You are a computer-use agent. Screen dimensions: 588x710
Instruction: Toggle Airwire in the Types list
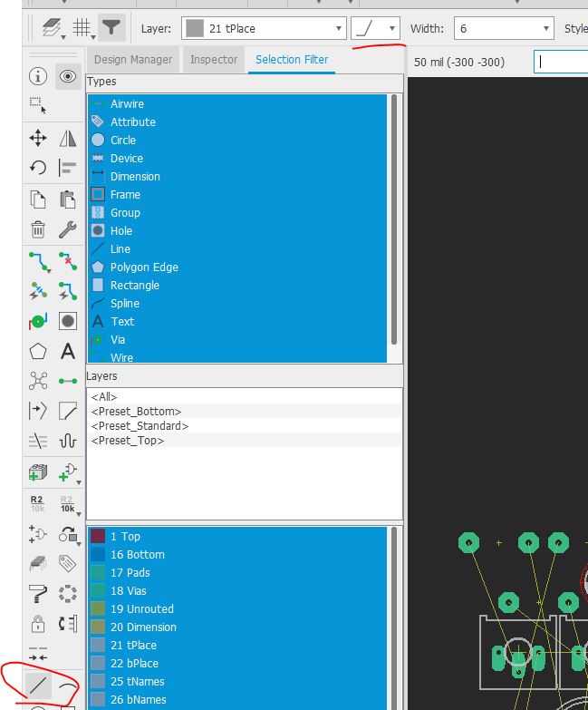point(237,103)
